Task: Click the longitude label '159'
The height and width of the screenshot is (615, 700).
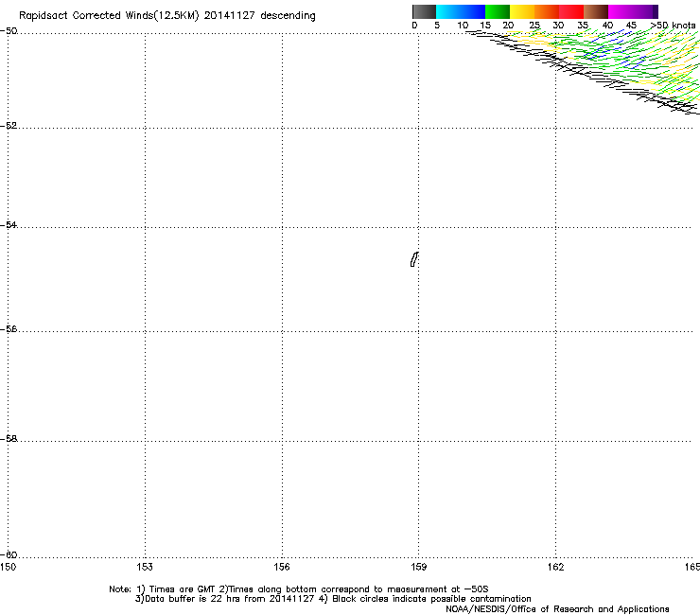Action: tap(419, 567)
